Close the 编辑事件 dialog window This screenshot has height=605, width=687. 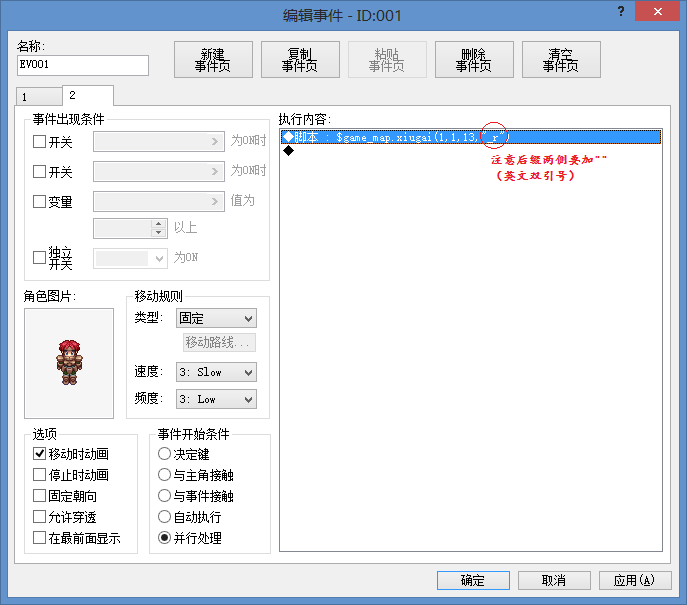[x=657, y=11]
